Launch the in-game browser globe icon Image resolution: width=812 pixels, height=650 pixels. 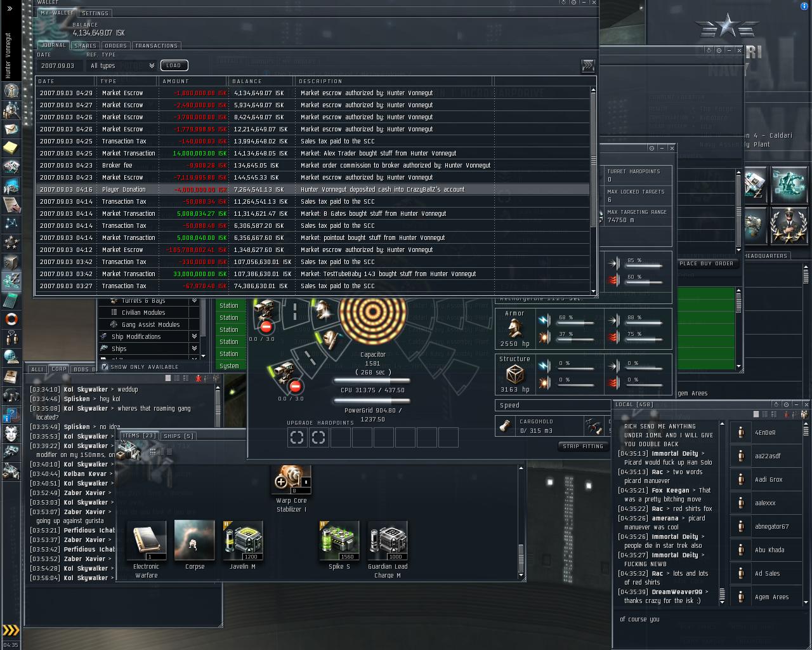pos(11,357)
